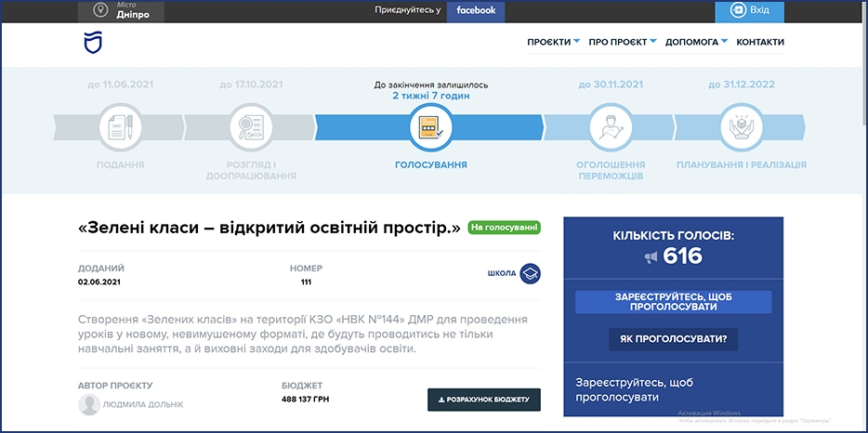Click the deadline до 31.12.2022
868x433 pixels.
(742, 85)
